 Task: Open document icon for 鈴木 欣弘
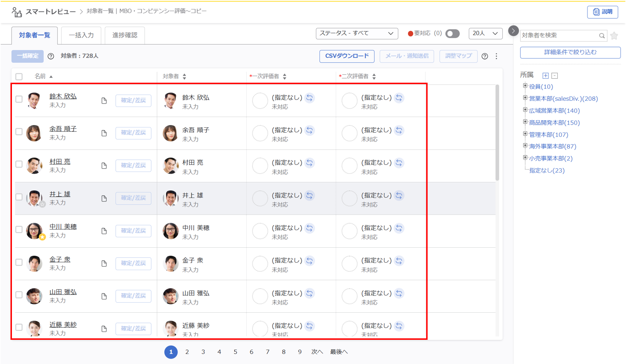pyautogui.click(x=104, y=100)
